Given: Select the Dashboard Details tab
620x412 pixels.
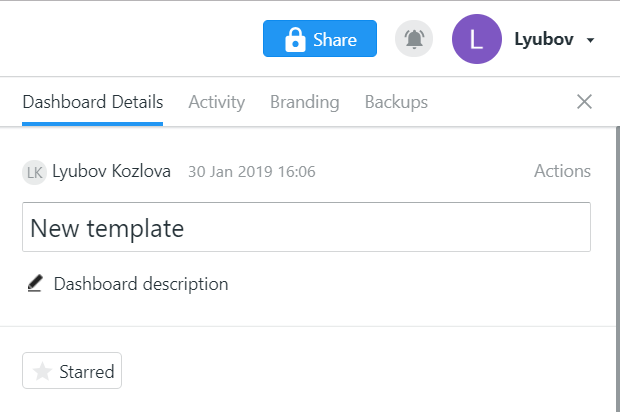Looking at the screenshot, I should tap(93, 102).
